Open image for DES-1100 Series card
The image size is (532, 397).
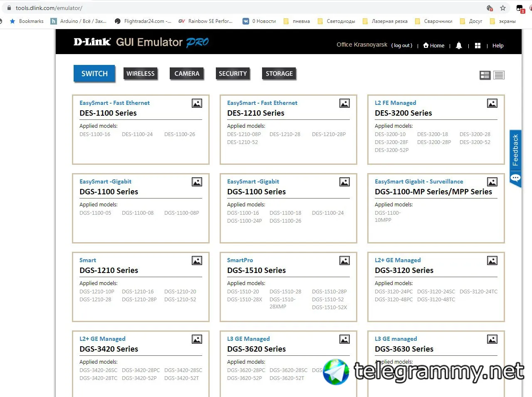[197, 103]
